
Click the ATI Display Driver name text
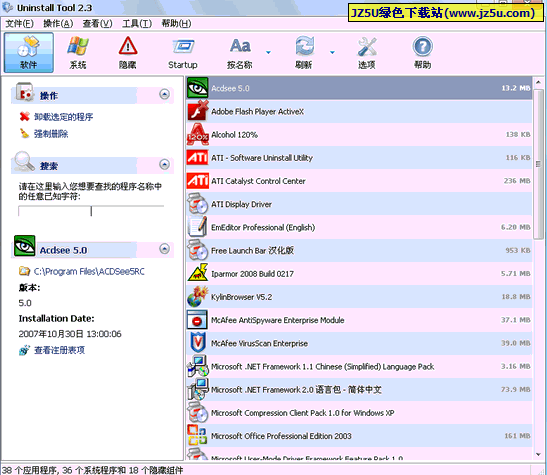tap(241, 204)
